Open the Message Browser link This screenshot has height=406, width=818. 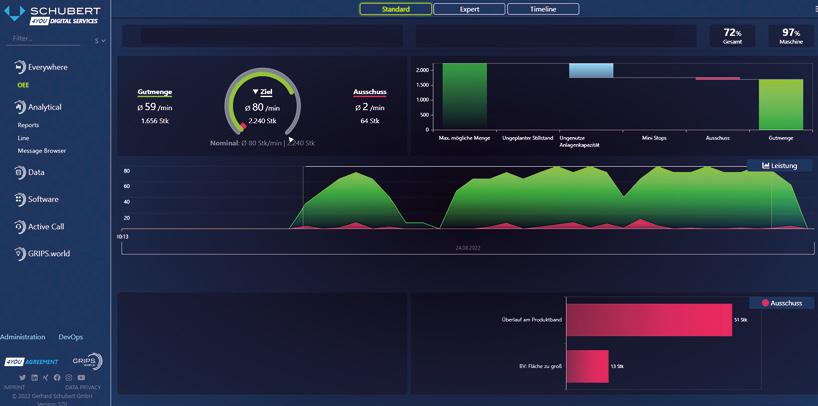click(42, 151)
